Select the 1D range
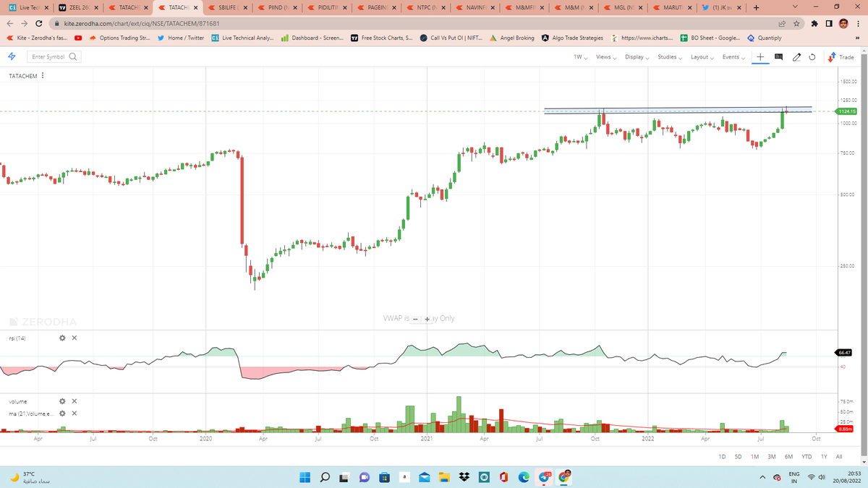The image size is (868, 488). tap(722, 457)
